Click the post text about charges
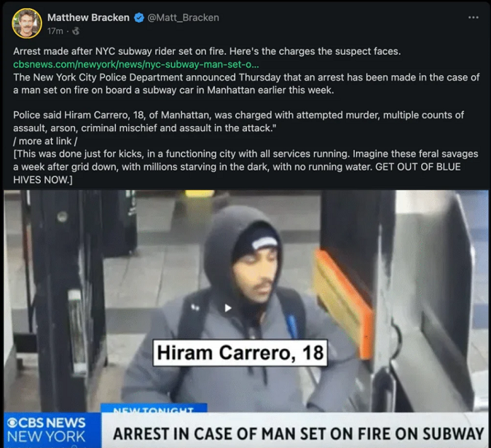This screenshot has height=448, width=491. coord(239,122)
